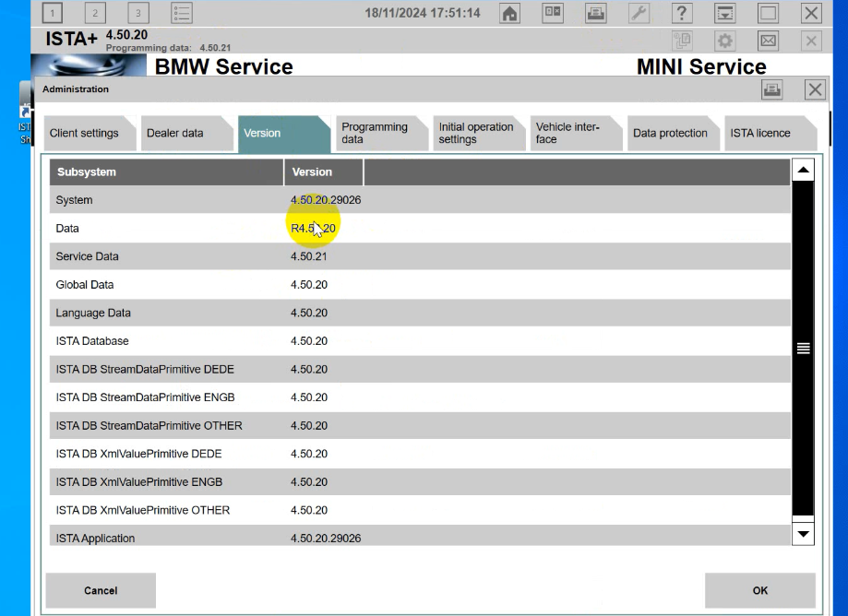Image resolution: width=848 pixels, height=616 pixels.
Task: Click the ISTA Application row label
Action: pyautogui.click(x=95, y=539)
